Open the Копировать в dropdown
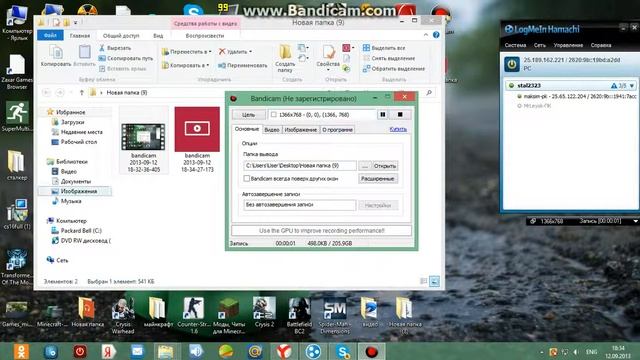The width and height of the screenshot is (640, 360). (x=186, y=65)
